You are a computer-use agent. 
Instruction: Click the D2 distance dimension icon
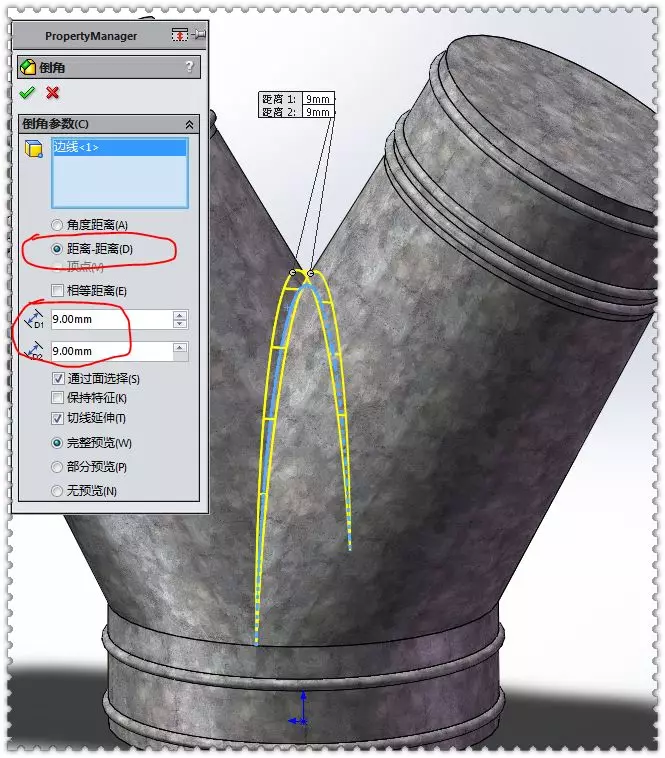tap(34, 350)
